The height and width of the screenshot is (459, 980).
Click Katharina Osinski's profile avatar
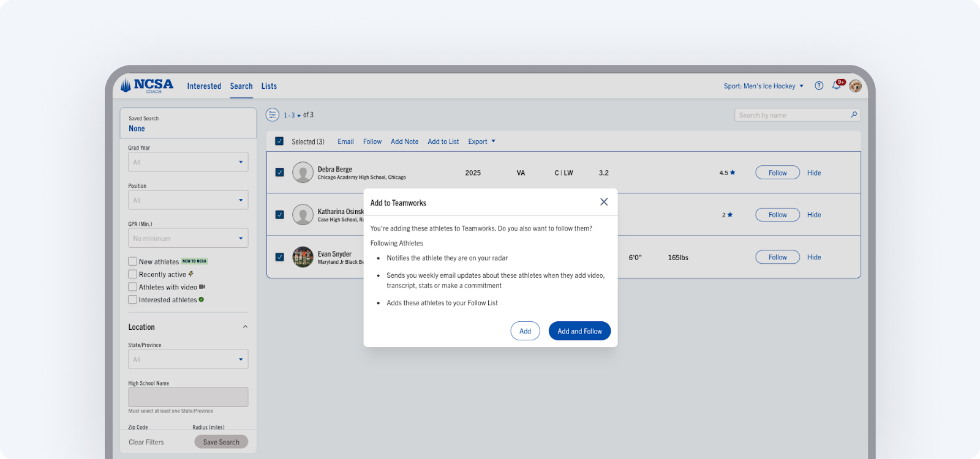pyautogui.click(x=303, y=215)
